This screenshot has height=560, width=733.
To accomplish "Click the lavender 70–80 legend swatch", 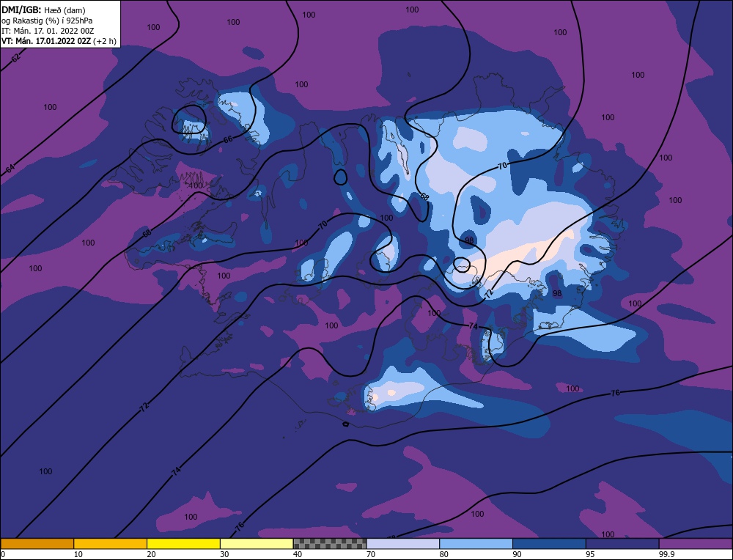I will click(403, 544).
